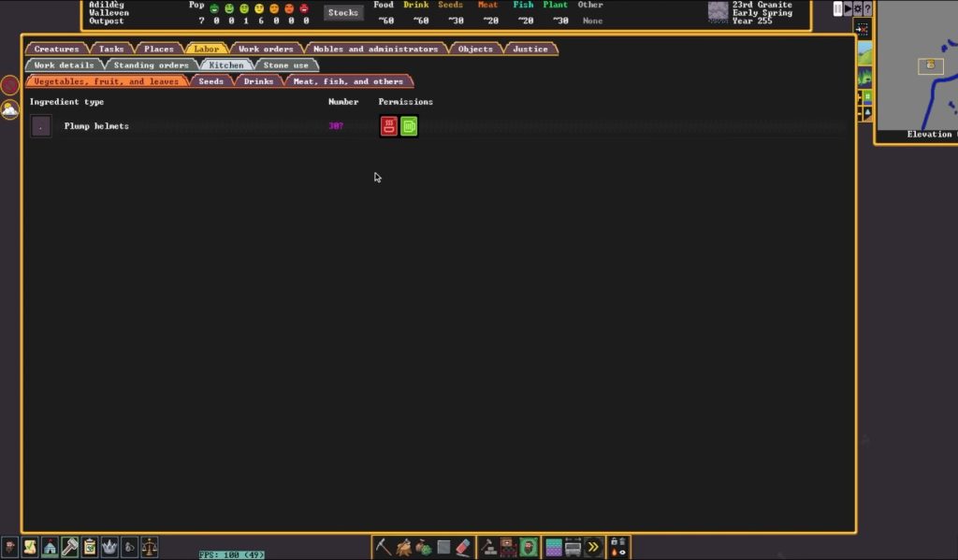Open the Work orders tab
This screenshot has width=958, height=560.
pos(266,49)
